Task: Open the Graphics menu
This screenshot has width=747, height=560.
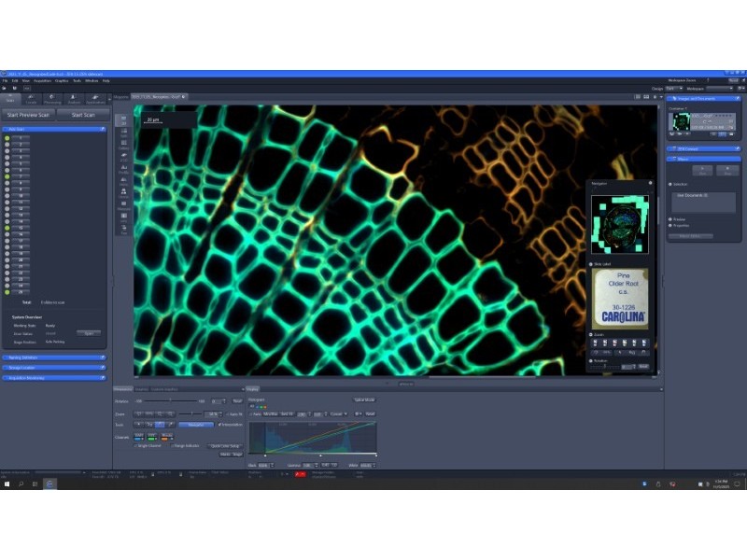Action: [62, 81]
